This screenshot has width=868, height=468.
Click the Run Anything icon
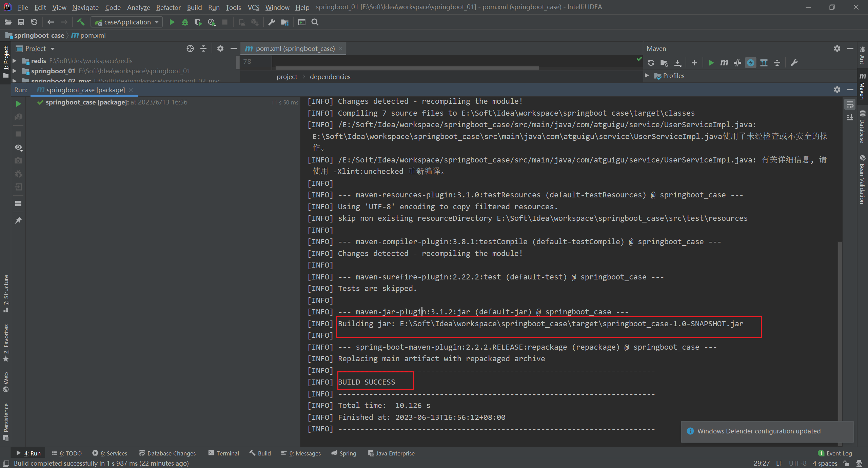301,22
